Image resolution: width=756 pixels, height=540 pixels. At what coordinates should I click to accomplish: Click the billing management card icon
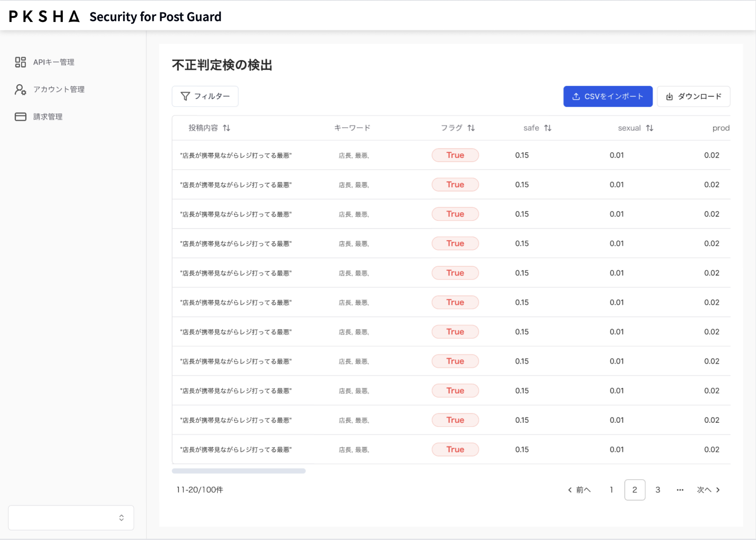(x=20, y=117)
